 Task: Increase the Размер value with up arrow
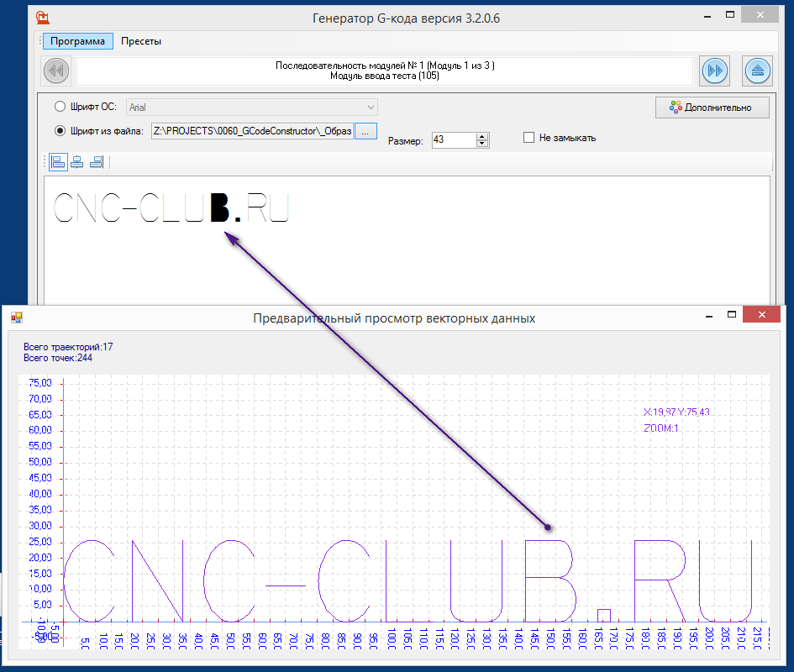[x=482, y=136]
